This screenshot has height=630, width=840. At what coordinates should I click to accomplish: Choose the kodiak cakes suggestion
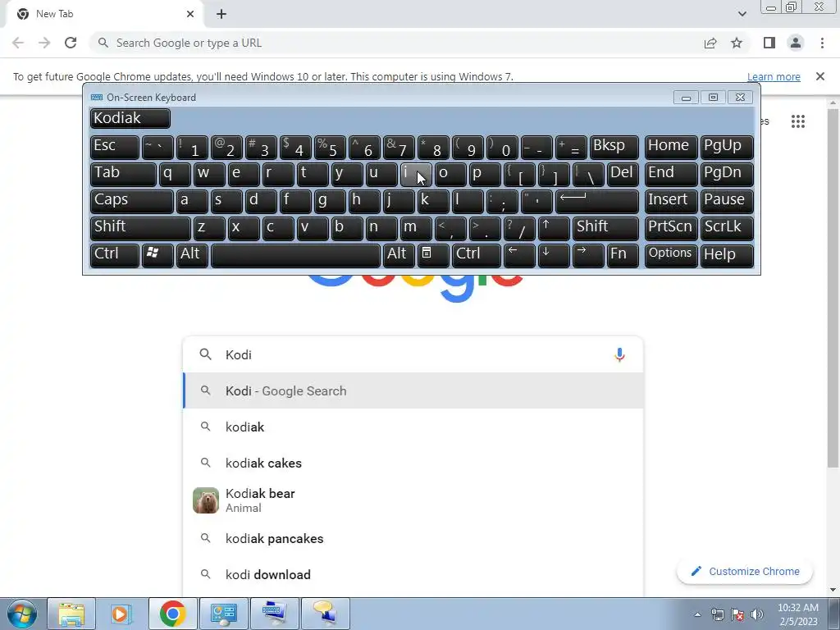pos(413,463)
